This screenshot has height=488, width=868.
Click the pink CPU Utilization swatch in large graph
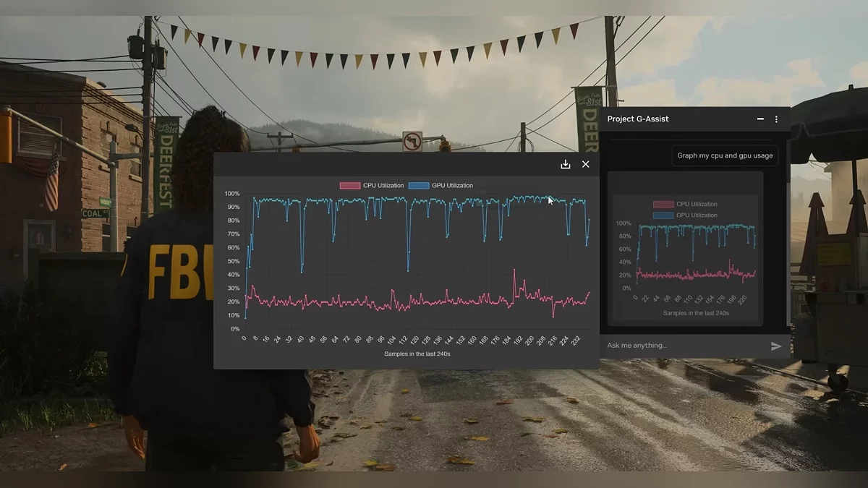tap(350, 186)
